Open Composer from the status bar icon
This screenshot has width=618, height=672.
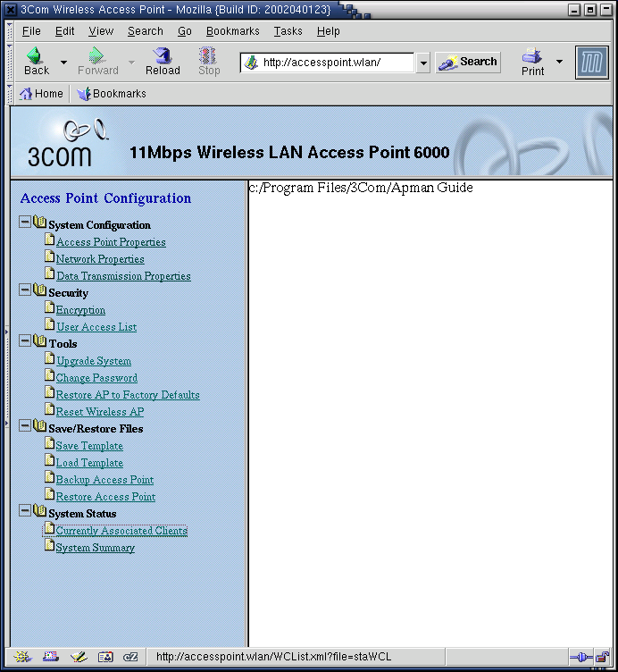(x=79, y=656)
